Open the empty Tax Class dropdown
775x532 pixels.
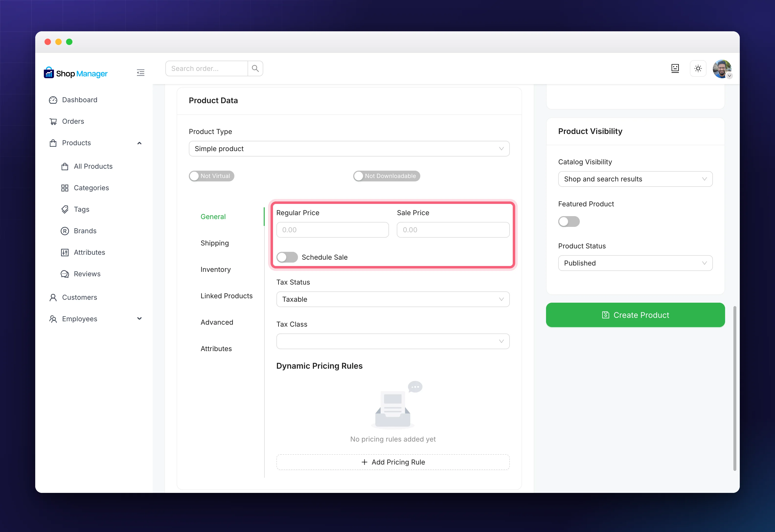(x=393, y=341)
